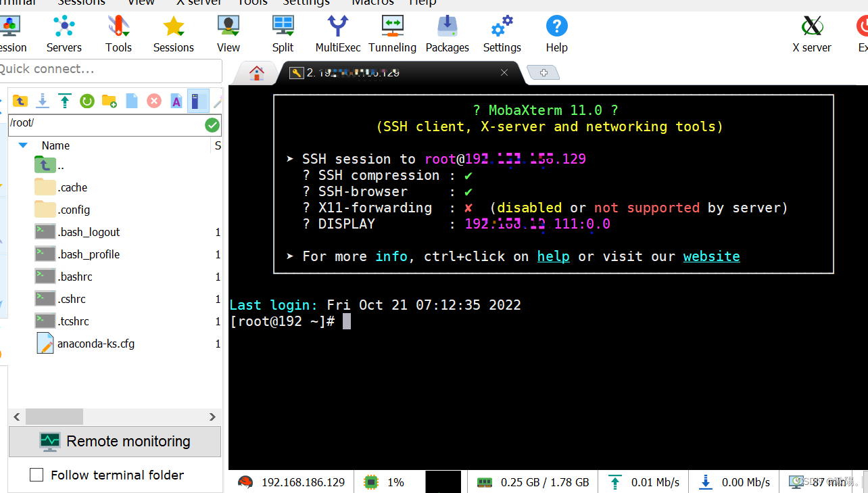Image resolution: width=868 pixels, height=493 pixels.
Task: Select the .tcshrc file
Action: click(x=62, y=321)
